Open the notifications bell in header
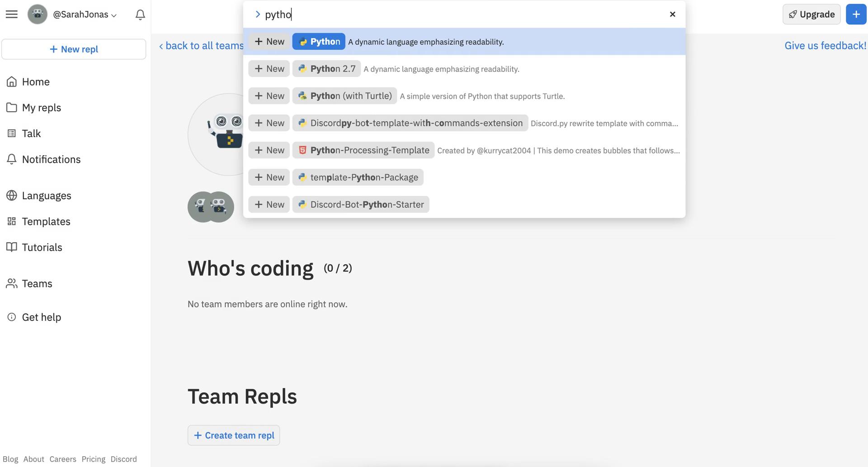The height and width of the screenshot is (467, 868). (140, 14)
